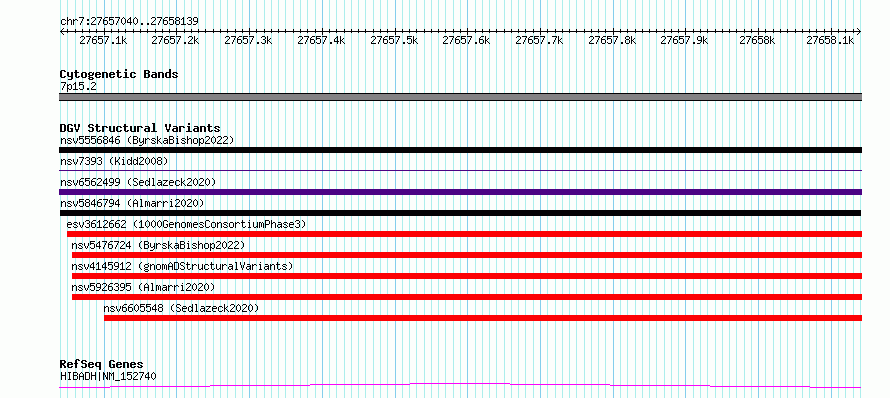This screenshot has height=398, width=890.
Task: Select the black bar for nsv5556846
Action: [460, 150]
